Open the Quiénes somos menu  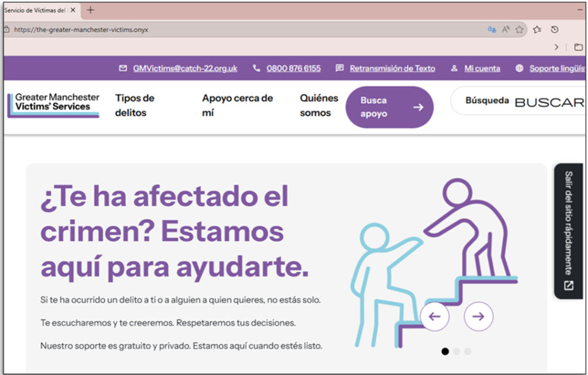point(319,106)
